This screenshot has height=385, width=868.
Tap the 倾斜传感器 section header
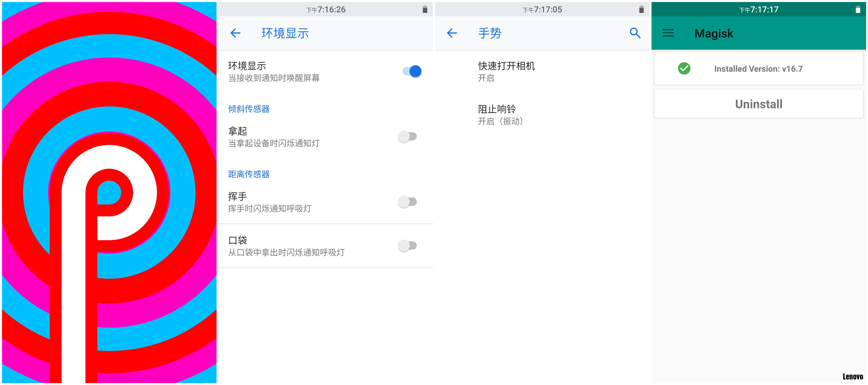(x=249, y=109)
